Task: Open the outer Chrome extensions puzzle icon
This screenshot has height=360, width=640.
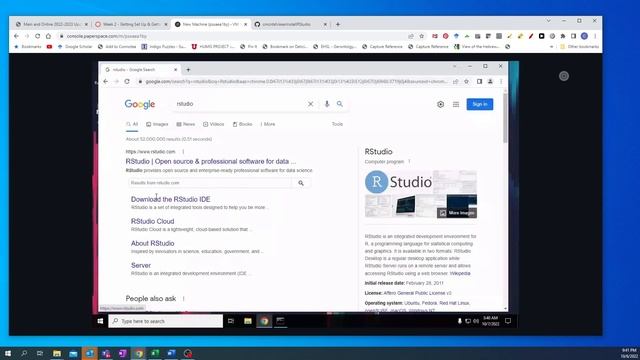Action: 563,36
